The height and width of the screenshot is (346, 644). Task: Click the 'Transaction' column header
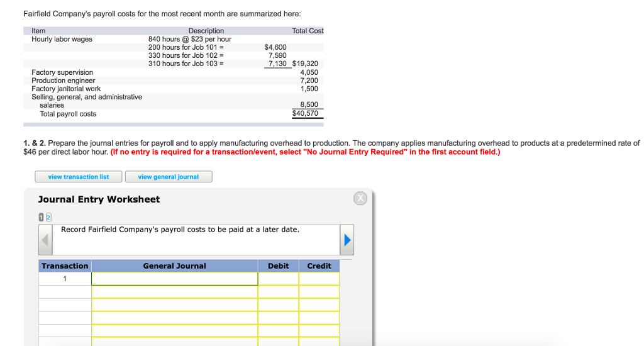65,266
